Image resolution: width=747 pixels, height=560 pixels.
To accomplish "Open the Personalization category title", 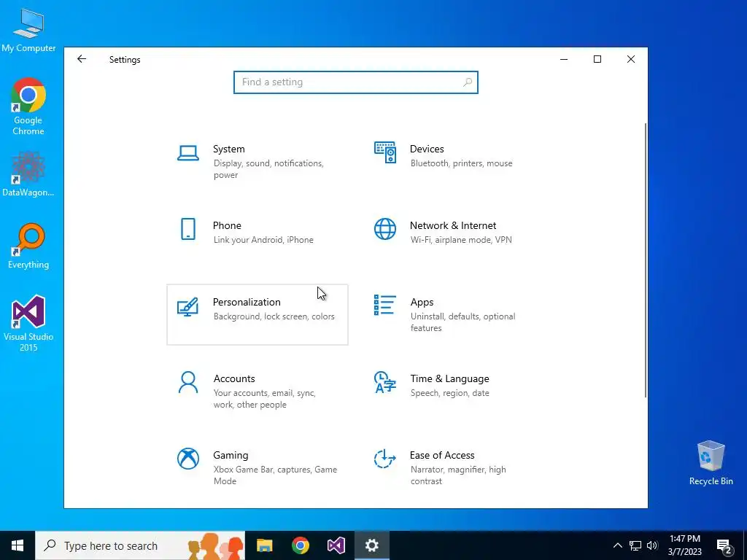I will pyautogui.click(x=247, y=302).
